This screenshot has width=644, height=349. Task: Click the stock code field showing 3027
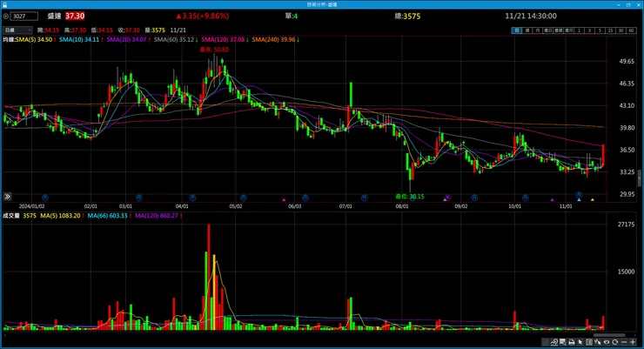(x=23, y=16)
